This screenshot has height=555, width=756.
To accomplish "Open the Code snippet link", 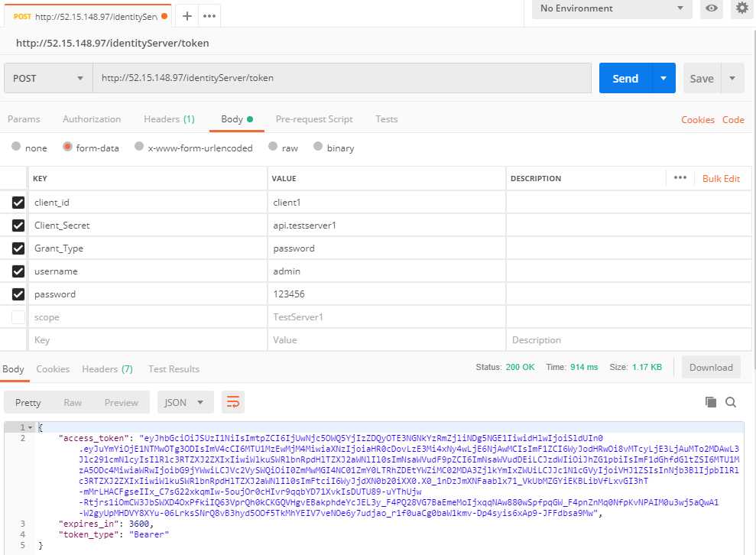I will point(733,119).
